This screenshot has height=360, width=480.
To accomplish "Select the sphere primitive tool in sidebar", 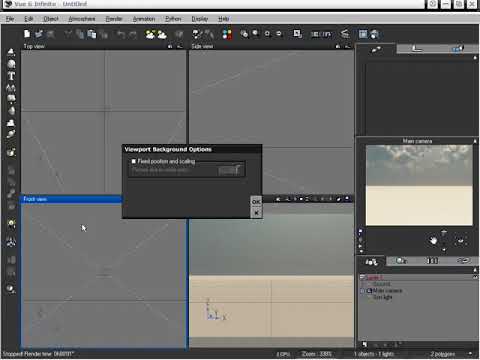I will click(11, 64).
